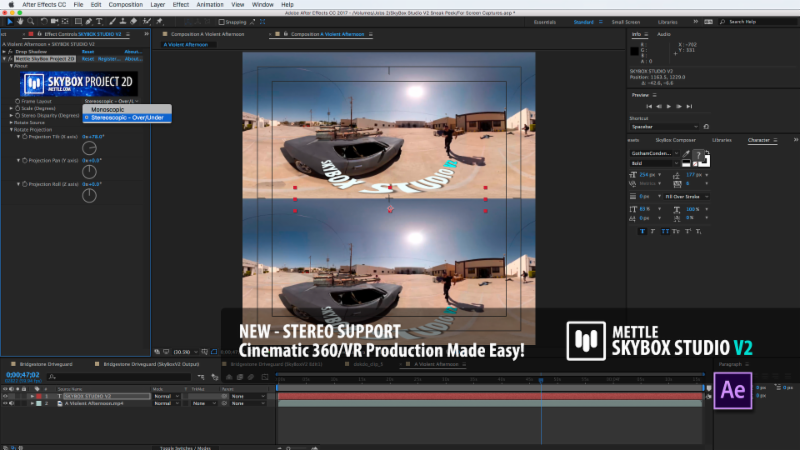Toggle visibility of SKYBOX STUDIO V2 layer
The width and height of the screenshot is (800, 450).
point(5,396)
